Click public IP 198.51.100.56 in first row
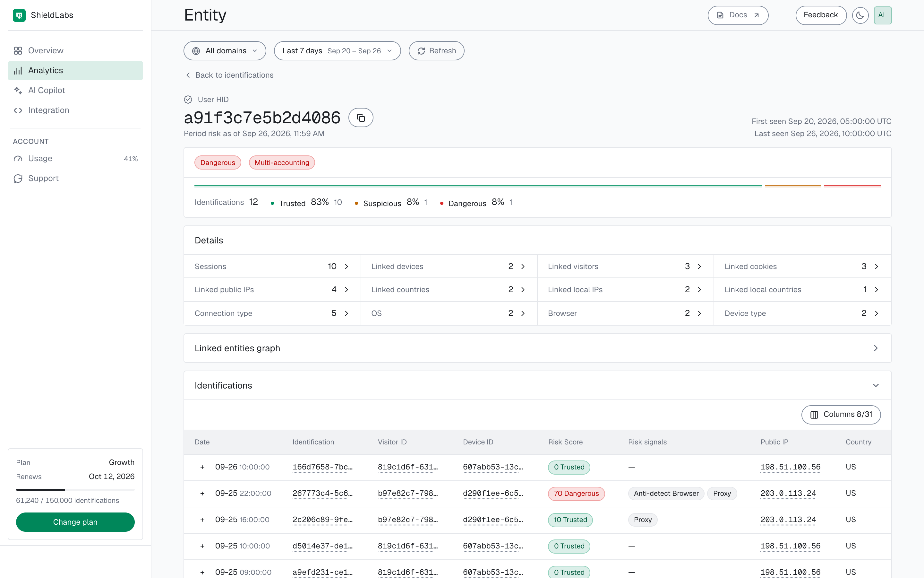The width and height of the screenshot is (924, 578). point(790,467)
